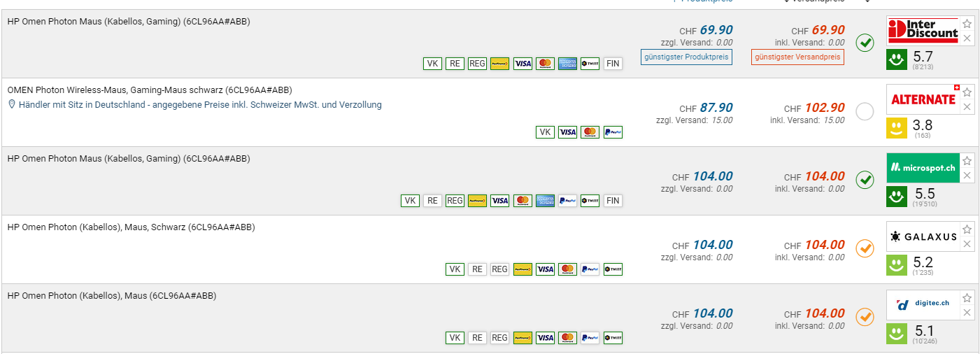
Task: Open the microspot.ch shop logo
Action: [x=923, y=168]
